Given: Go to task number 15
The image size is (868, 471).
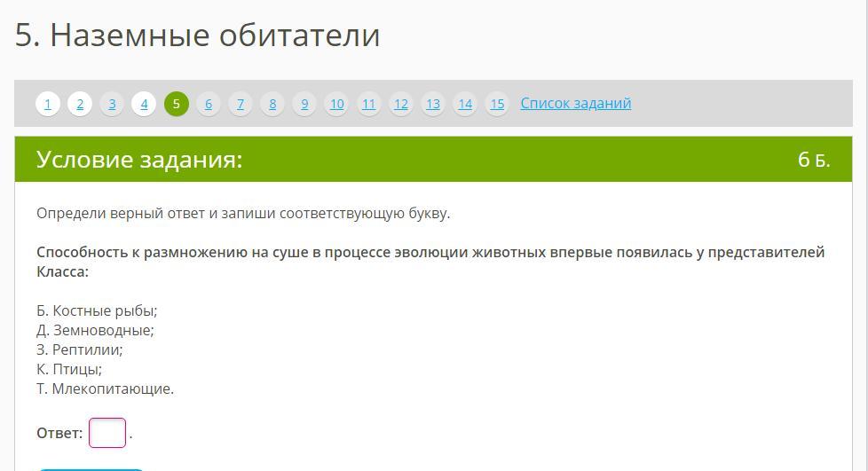Looking at the screenshot, I should 498,104.
